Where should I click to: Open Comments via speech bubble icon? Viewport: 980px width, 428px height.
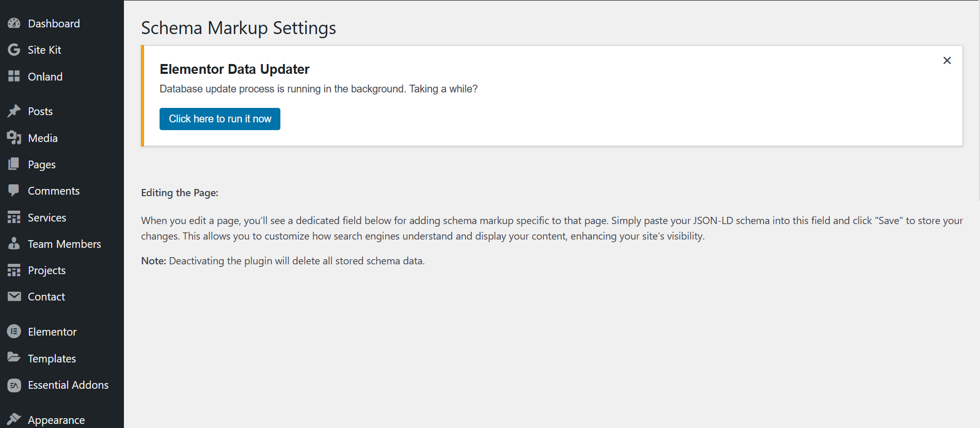click(x=14, y=191)
